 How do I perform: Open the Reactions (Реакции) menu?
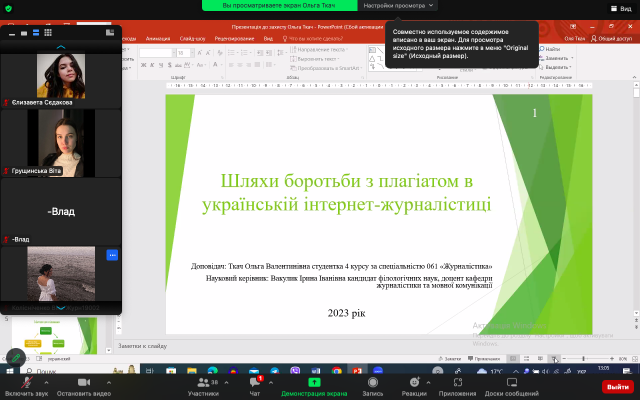click(414, 387)
